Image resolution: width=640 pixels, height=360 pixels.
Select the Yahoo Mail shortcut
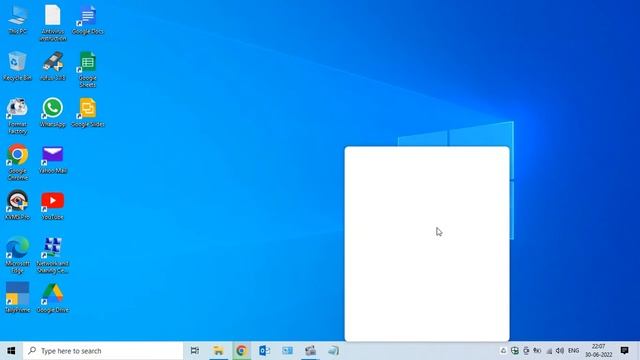[53, 159]
